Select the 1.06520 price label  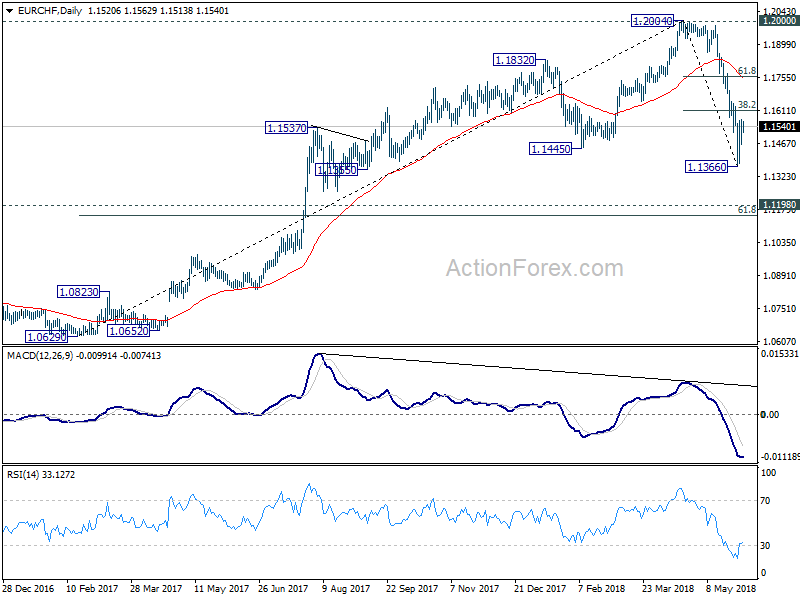(129, 331)
